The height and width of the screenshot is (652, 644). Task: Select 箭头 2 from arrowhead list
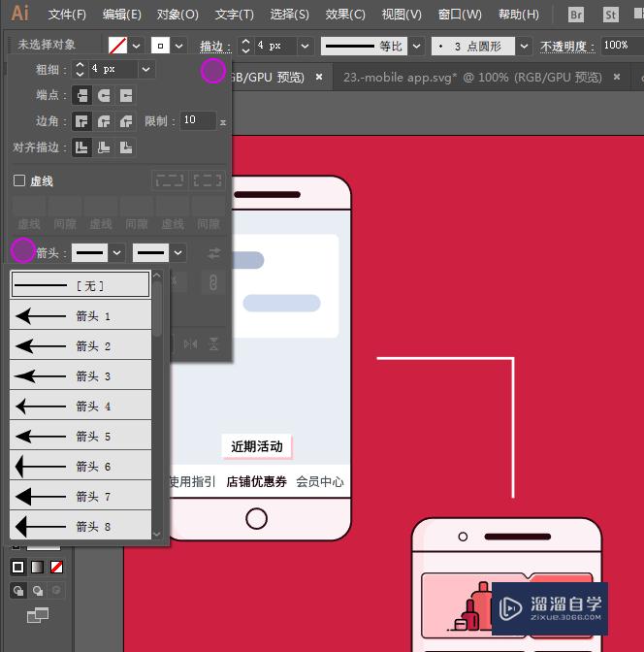pos(80,345)
